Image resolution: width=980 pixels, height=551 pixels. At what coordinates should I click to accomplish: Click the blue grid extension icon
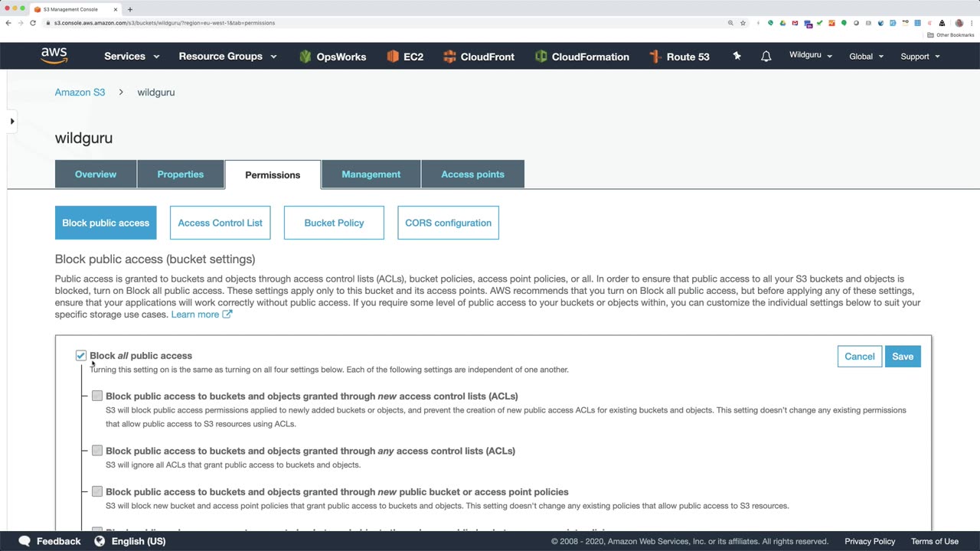coord(917,23)
